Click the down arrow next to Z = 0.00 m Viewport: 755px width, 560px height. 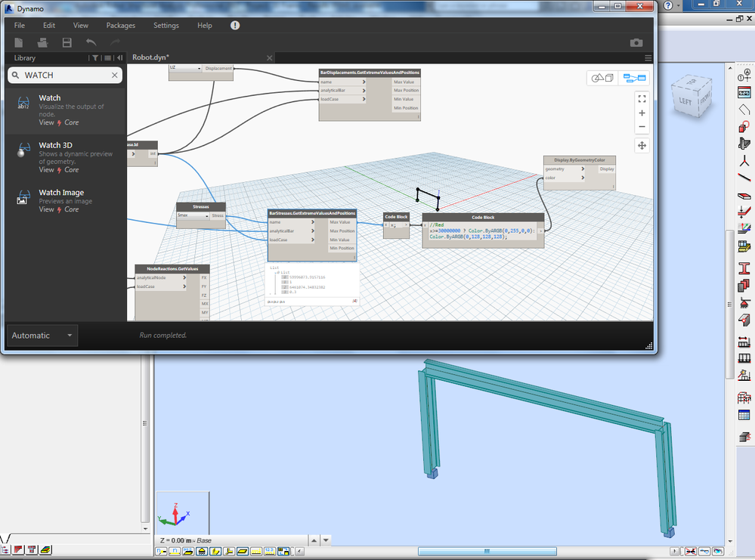[326, 540]
